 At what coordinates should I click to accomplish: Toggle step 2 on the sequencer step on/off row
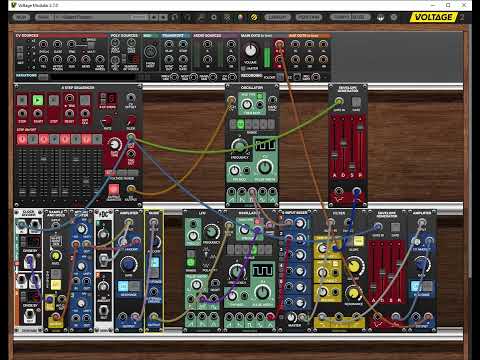point(33,139)
